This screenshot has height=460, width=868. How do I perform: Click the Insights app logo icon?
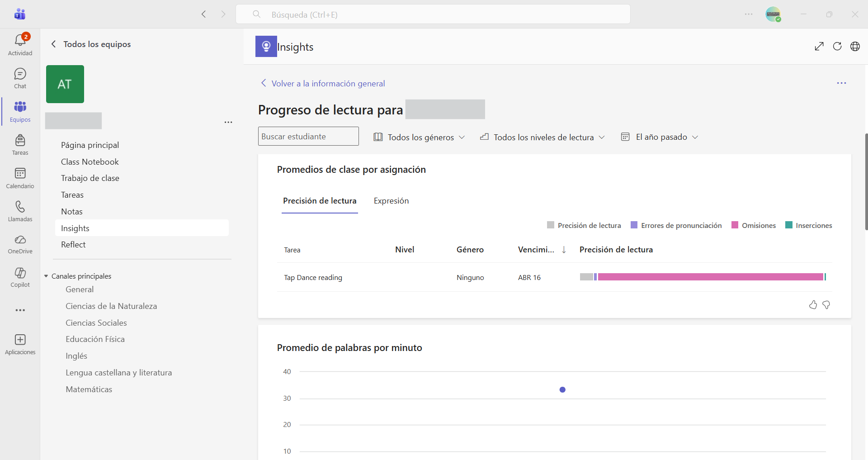(x=266, y=46)
